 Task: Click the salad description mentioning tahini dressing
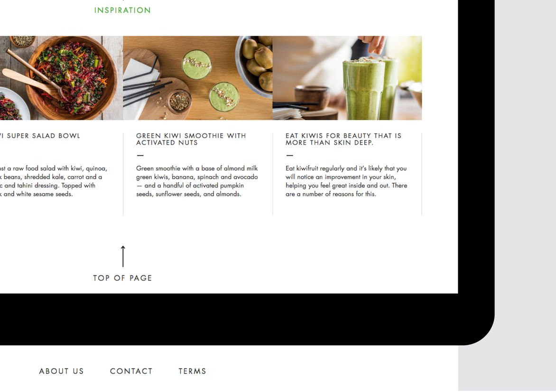coord(53,181)
